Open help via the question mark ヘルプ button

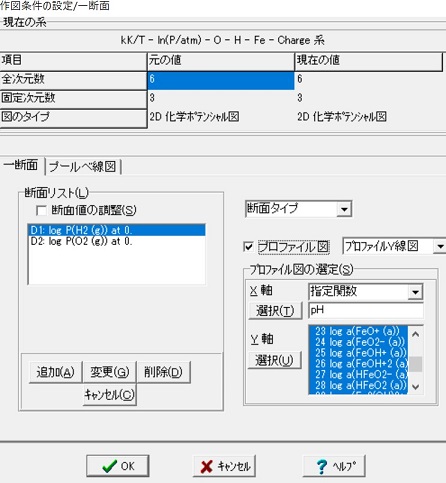click(x=334, y=466)
